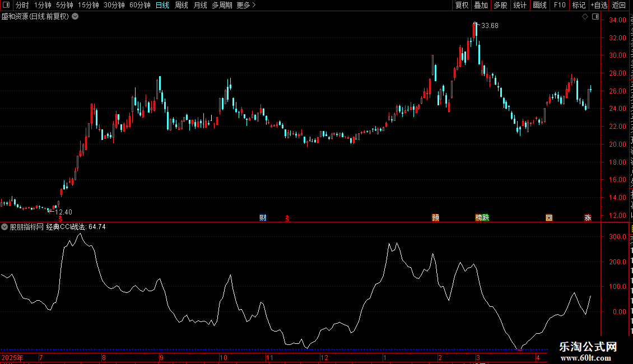Click month 8 on the time axis

point(104,357)
